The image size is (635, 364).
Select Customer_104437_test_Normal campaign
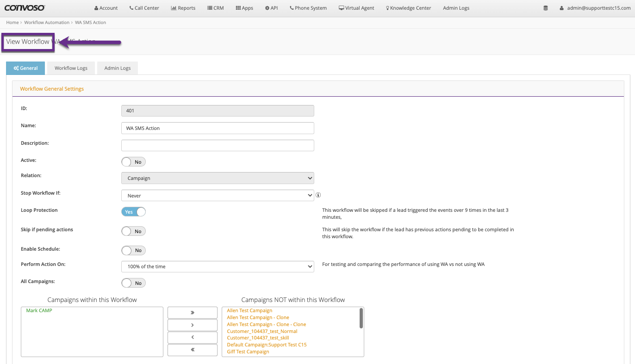pyautogui.click(x=262, y=331)
